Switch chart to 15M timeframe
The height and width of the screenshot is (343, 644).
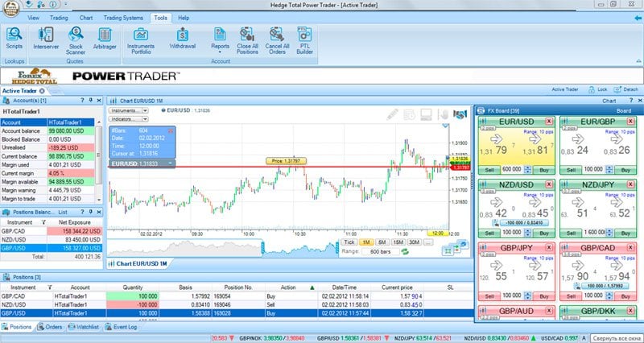[398, 242]
